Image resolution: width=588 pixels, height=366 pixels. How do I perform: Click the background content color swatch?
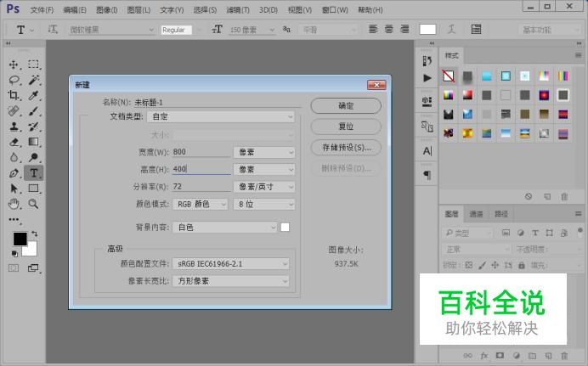(285, 227)
